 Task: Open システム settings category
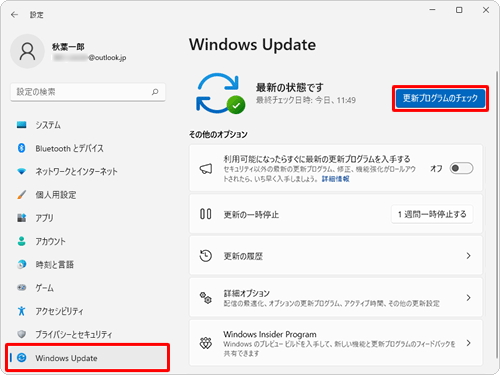pyautogui.click(x=88, y=125)
